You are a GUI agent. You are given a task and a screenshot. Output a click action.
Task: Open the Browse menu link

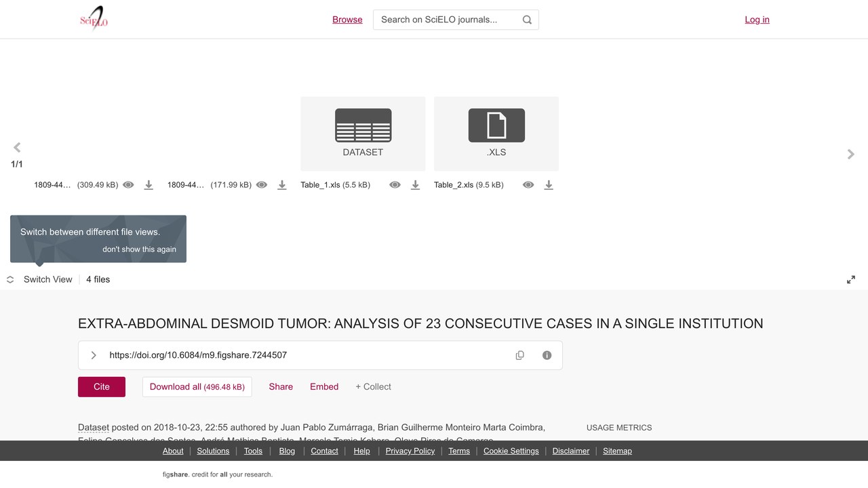tap(347, 20)
